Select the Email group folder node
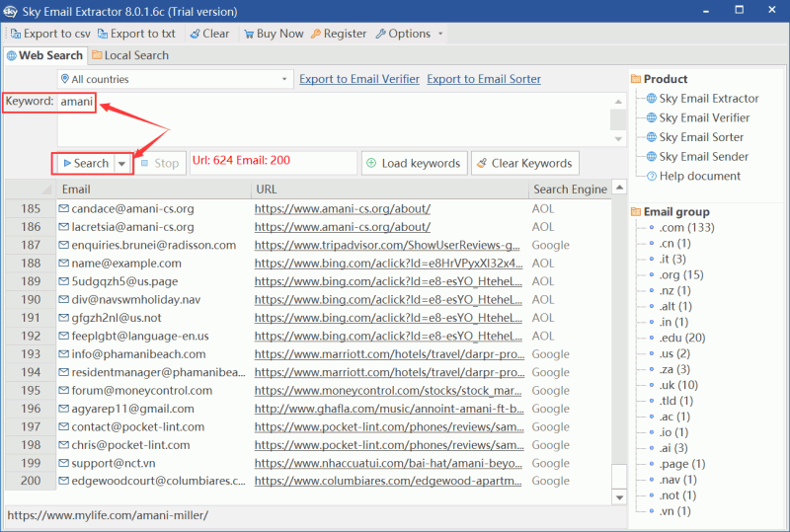 coord(671,211)
